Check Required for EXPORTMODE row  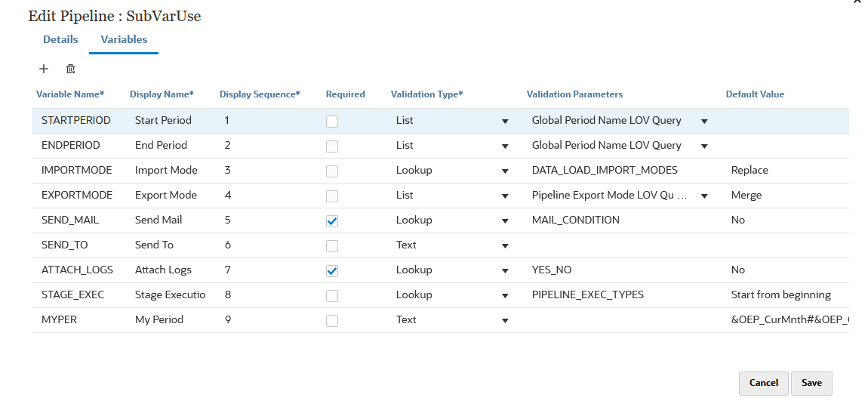pos(332,196)
